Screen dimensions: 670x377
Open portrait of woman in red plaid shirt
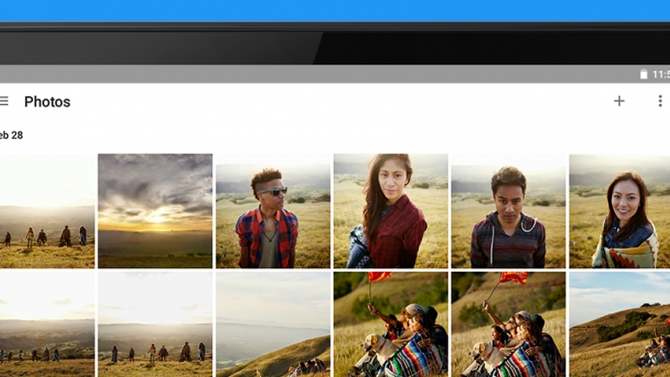click(391, 211)
